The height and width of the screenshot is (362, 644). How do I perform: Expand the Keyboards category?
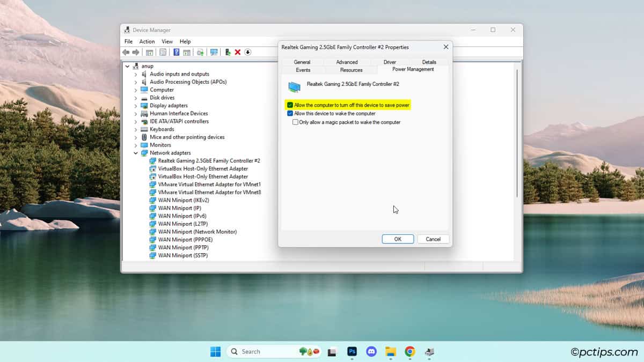136,129
